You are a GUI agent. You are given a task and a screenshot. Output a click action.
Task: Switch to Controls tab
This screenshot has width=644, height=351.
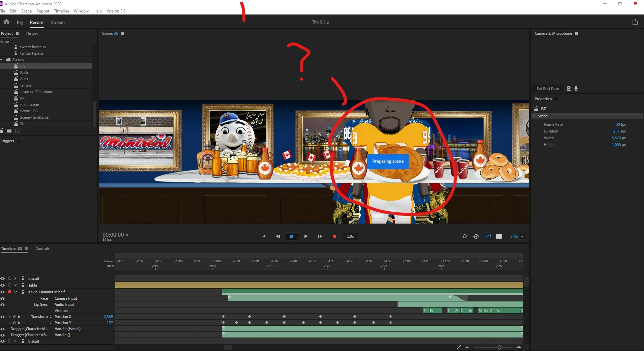click(42, 248)
